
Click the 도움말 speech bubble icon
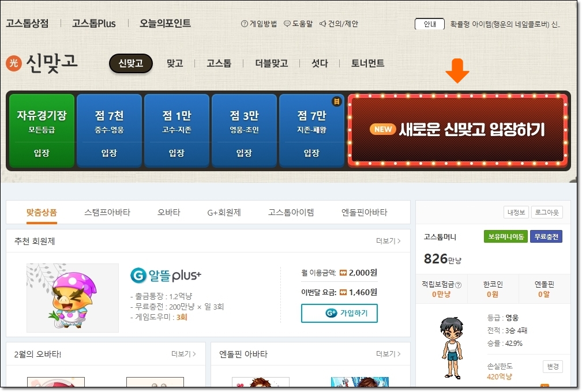click(287, 24)
